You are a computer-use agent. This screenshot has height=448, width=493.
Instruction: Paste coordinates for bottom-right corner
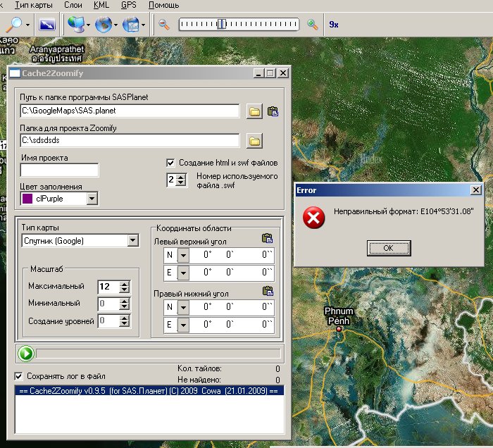(x=267, y=290)
